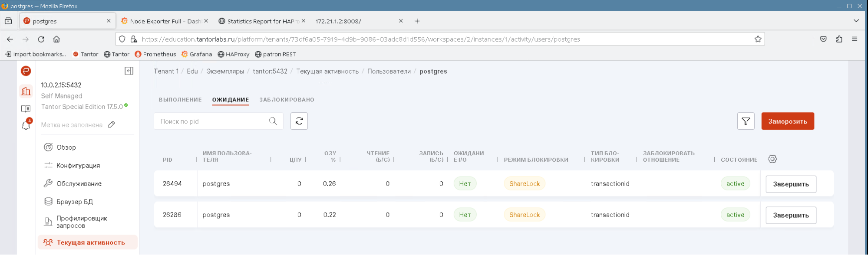Switch to the ЗАБЛОКИРОВАНО tab
The image size is (868, 255).
pyautogui.click(x=287, y=100)
